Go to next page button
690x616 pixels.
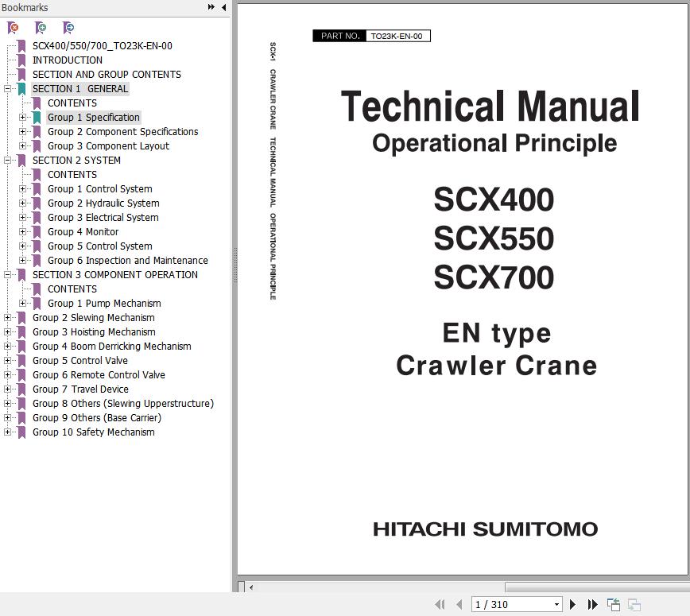[x=572, y=605]
